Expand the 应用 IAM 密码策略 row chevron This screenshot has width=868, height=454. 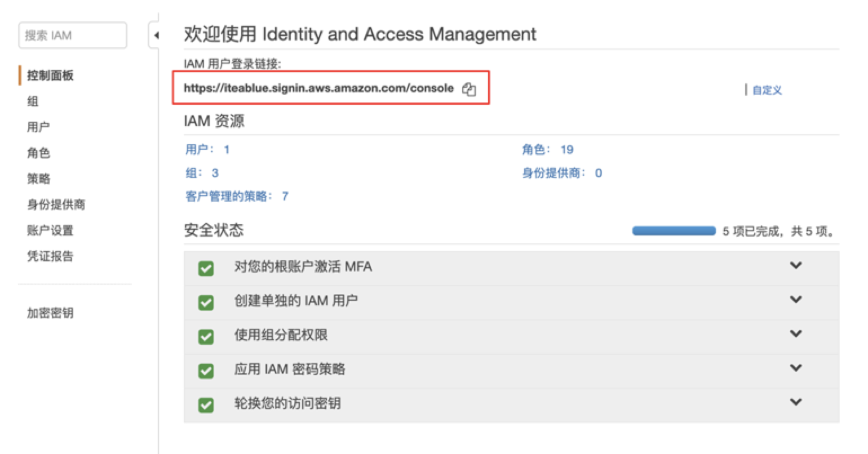tap(796, 368)
